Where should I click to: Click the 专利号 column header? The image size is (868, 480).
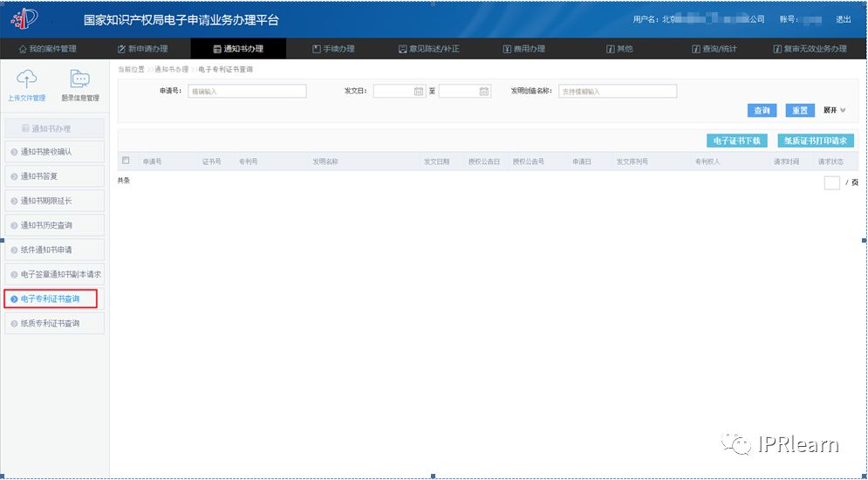[x=248, y=161]
